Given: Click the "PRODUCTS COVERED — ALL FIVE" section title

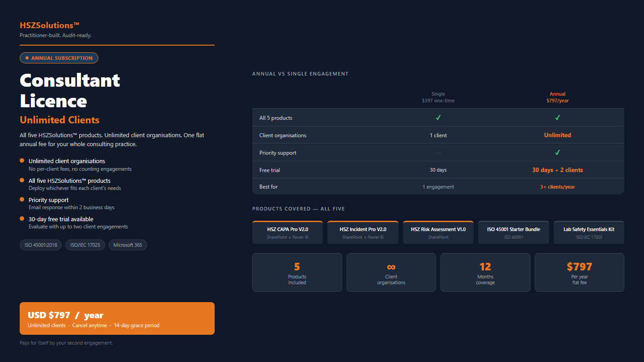Looking at the screenshot, I should click(298, 209).
